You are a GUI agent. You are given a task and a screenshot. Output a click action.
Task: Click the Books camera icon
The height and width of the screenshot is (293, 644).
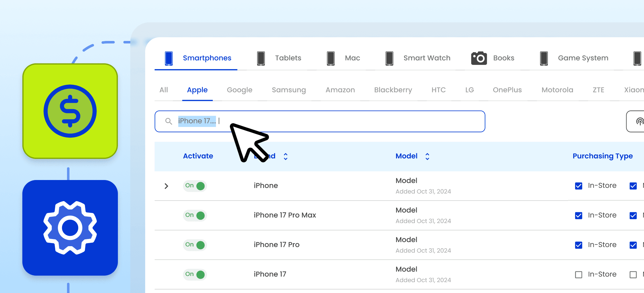[479, 58]
